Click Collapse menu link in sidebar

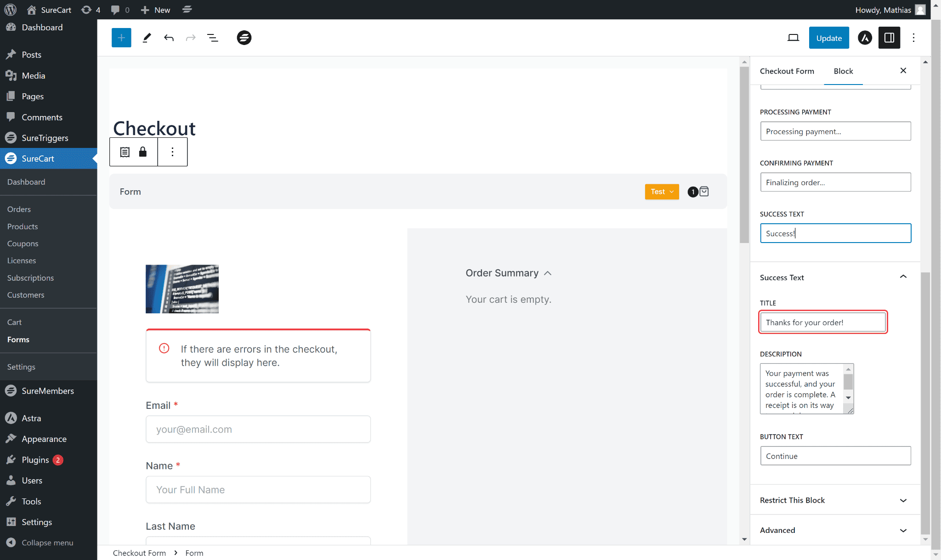47,543
